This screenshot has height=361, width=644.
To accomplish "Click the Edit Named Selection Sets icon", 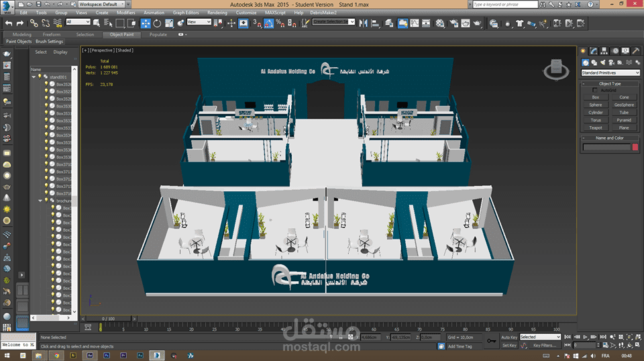I will (x=305, y=23).
